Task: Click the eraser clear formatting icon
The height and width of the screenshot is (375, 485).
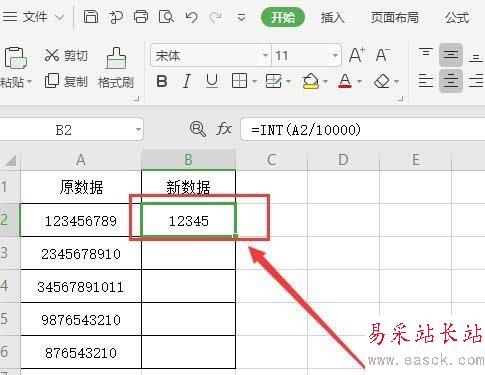Action: coord(382,81)
